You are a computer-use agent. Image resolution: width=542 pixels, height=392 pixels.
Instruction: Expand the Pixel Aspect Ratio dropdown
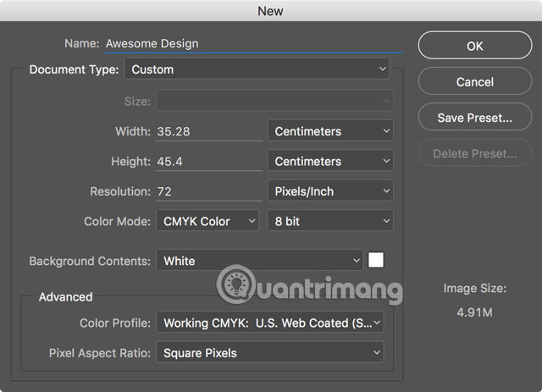click(269, 352)
